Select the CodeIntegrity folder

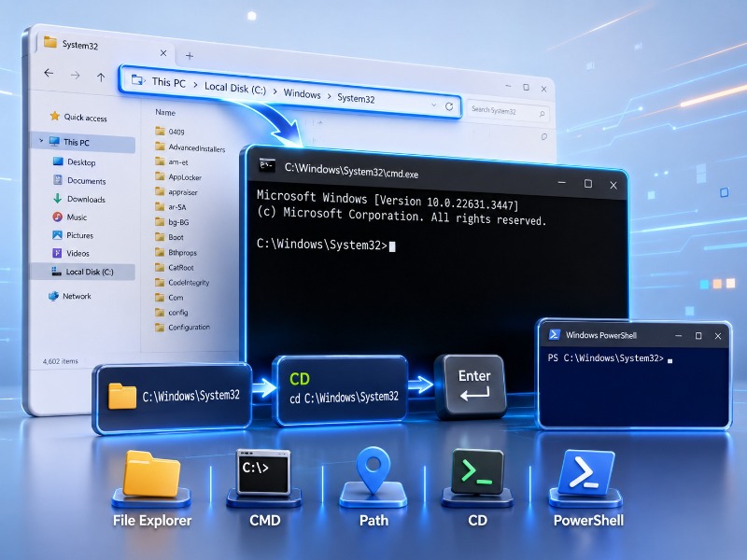182,283
